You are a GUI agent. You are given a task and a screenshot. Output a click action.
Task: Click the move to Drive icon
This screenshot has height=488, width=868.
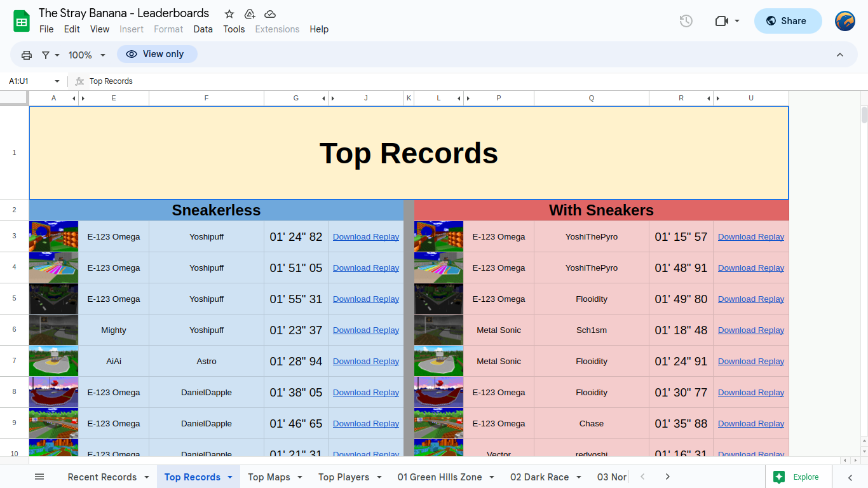[250, 14]
